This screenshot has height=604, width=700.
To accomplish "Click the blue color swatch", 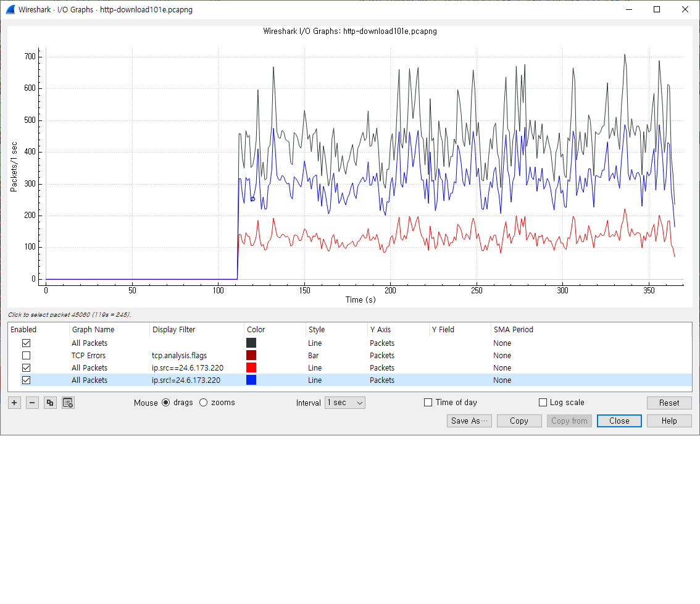I will [x=251, y=380].
